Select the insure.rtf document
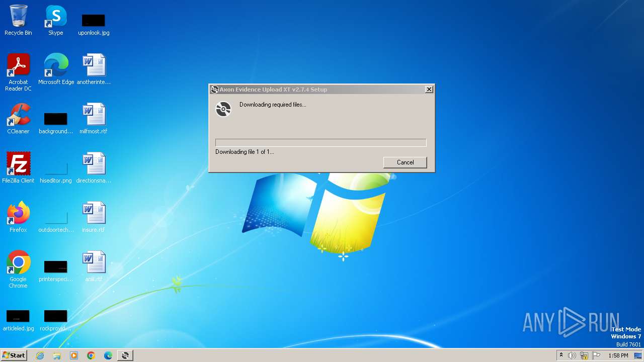Screen dimensions: 644x362 point(94,217)
